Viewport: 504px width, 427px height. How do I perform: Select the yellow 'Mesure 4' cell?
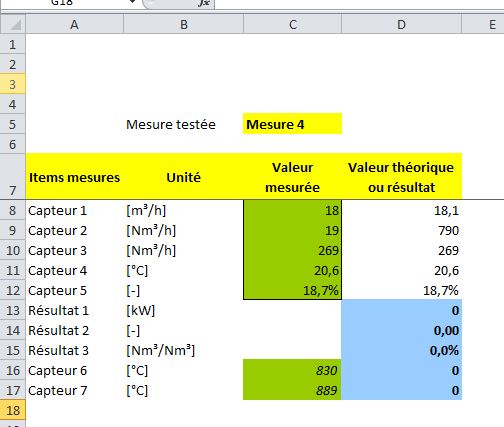click(292, 124)
